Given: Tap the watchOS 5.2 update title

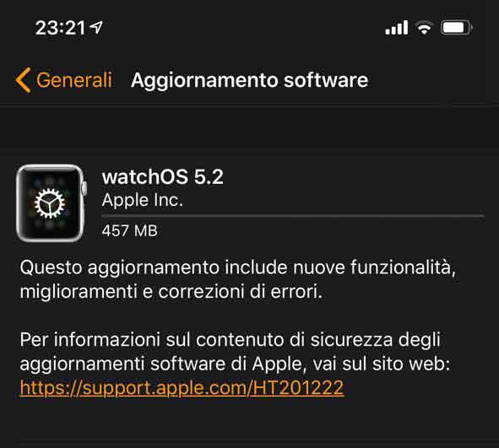Looking at the screenshot, I should tap(163, 177).
